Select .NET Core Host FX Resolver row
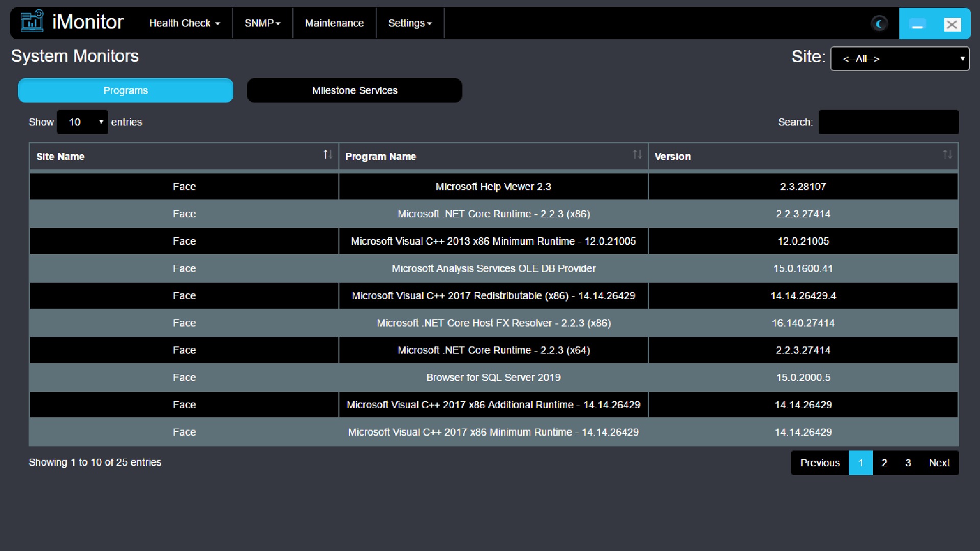This screenshot has width=980, height=551. click(494, 323)
